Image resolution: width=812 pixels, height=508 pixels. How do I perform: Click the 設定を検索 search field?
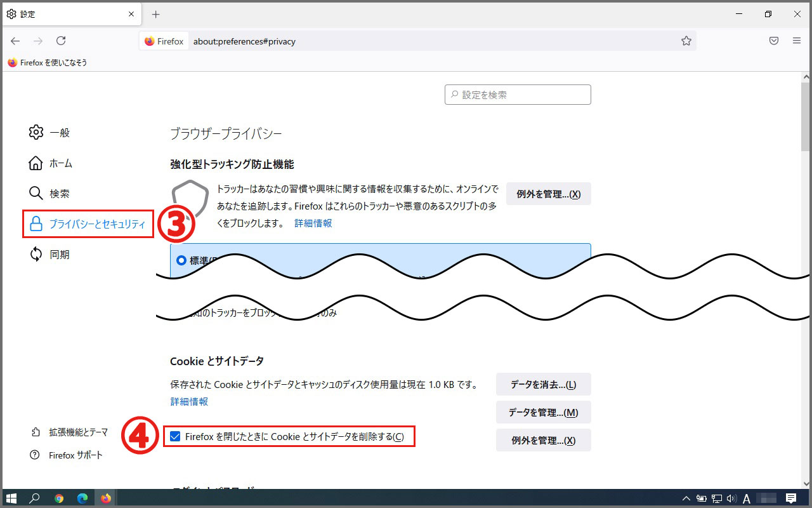tap(518, 95)
